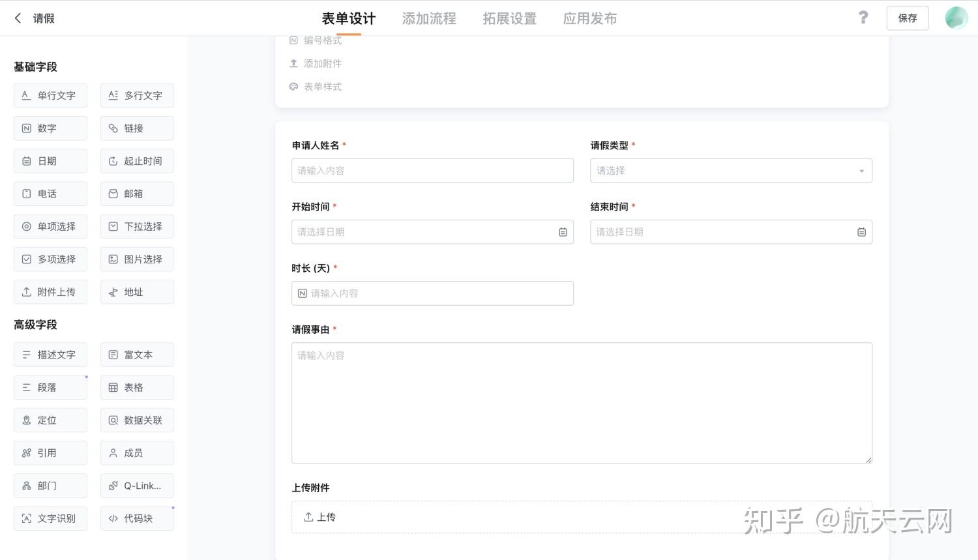Add a Q-Link field
The image size is (978, 560).
coord(137,486)
